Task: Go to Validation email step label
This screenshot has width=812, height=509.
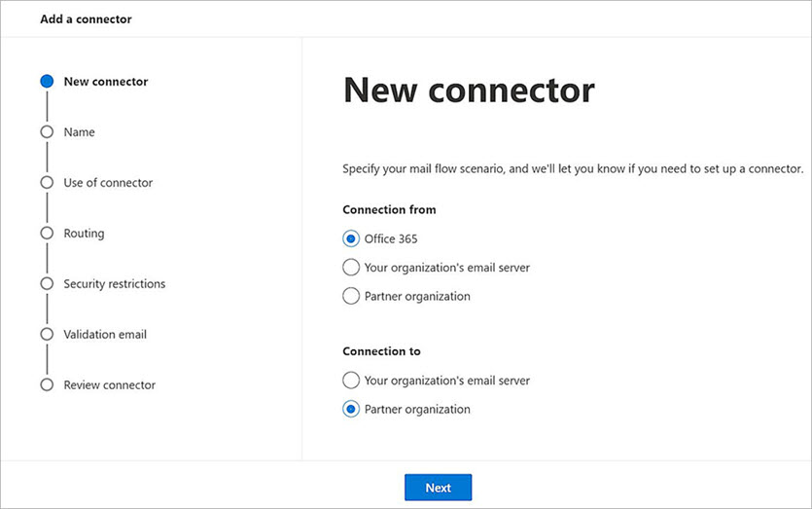Action: click(x=105, y=335)
